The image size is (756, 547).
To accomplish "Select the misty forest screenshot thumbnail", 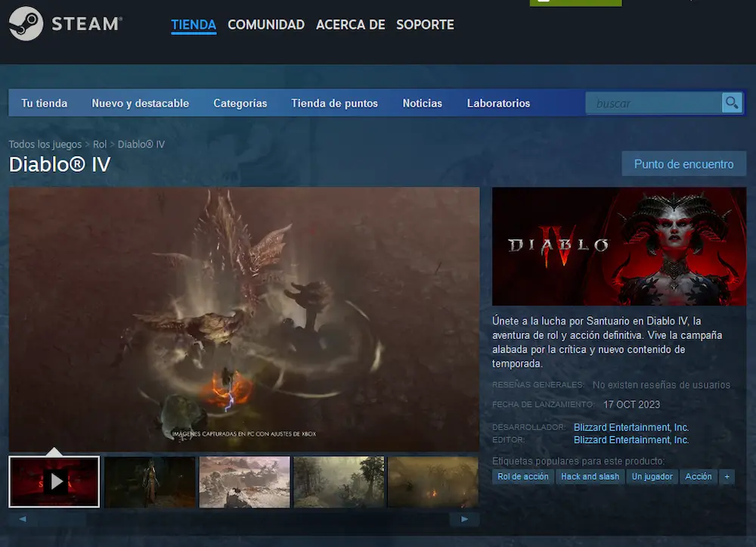I will [339, 481].
